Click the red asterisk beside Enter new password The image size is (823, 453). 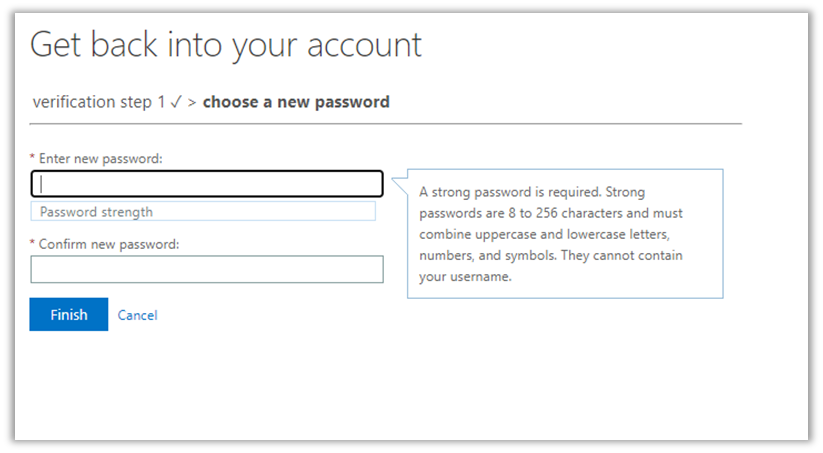tap(32, 159)
